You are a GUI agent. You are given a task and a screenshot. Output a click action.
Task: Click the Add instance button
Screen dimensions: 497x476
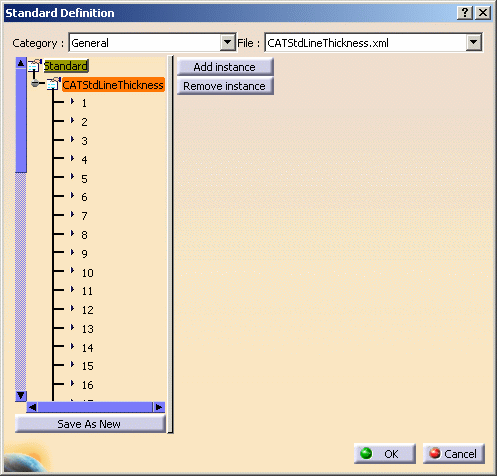(225, 67)
